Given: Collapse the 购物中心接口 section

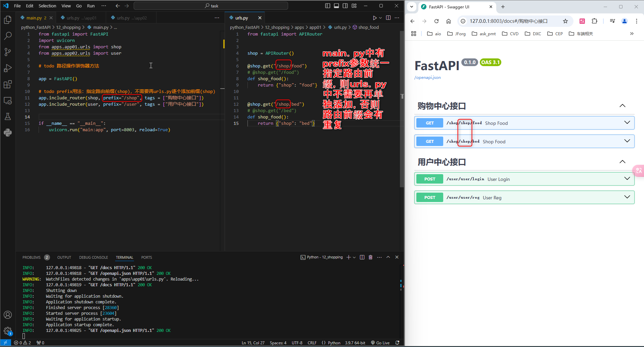Looking at the screenshot, I should point(623,105).
